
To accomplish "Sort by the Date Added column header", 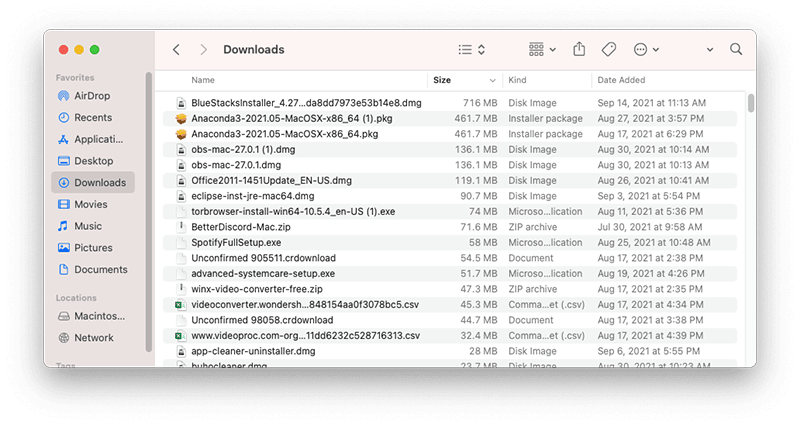I will [x=621, y=80].
